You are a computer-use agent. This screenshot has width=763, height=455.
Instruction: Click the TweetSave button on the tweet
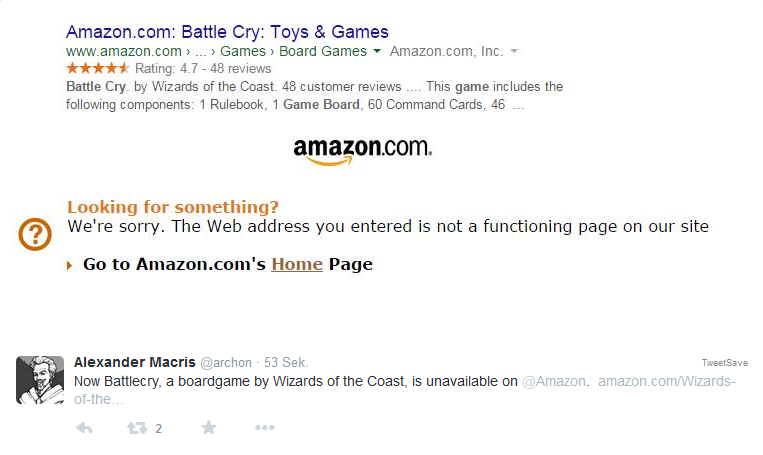pyautogui.click(x=725, y=363)
